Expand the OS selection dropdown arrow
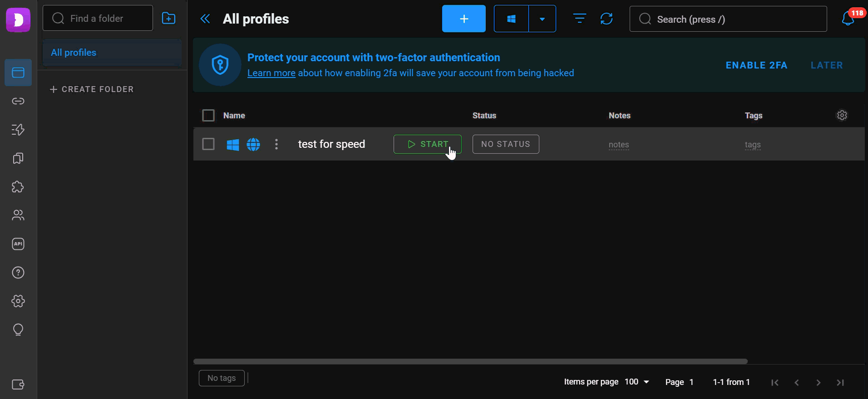Viewport: 868px width, 399px height. click(x=542, y=19)
